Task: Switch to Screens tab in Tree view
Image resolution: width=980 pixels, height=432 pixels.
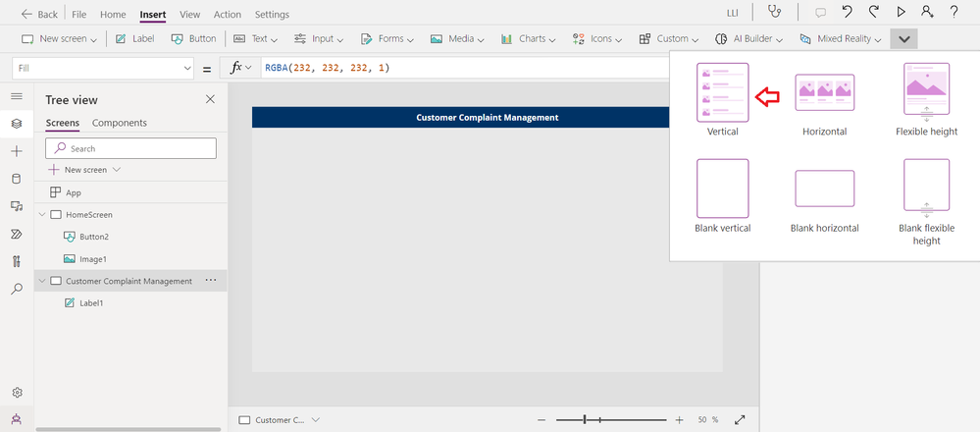Action: pos(63,123)
